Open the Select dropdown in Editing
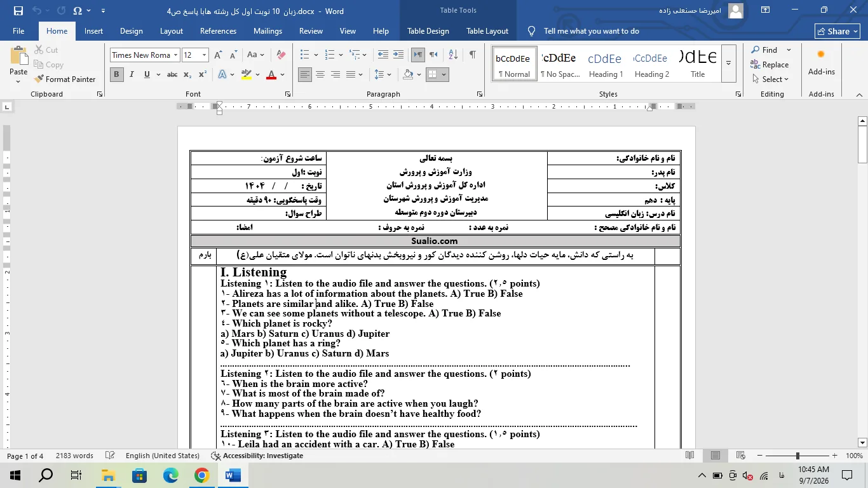Viewport: 868px width, 488px height. coord(770,79)
